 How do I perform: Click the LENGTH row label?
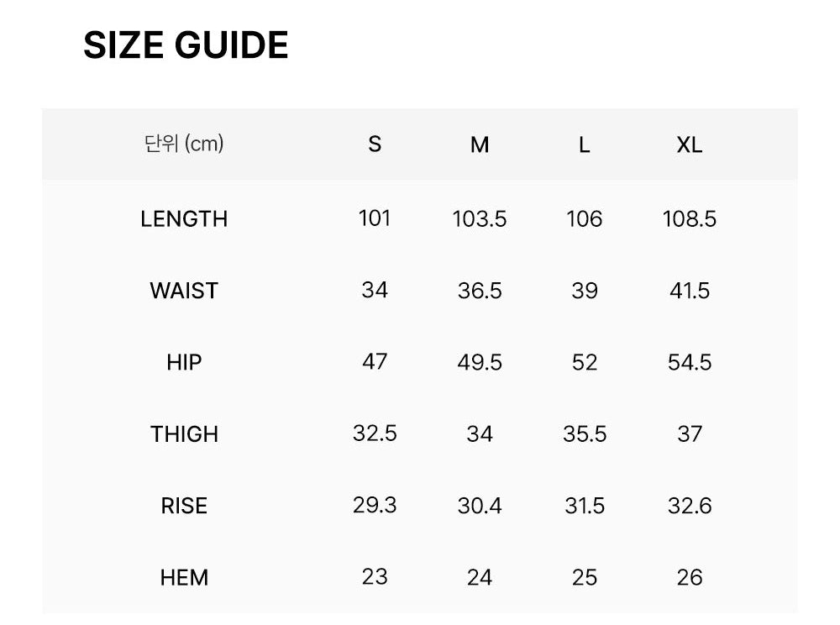click(x=184, y=219)
